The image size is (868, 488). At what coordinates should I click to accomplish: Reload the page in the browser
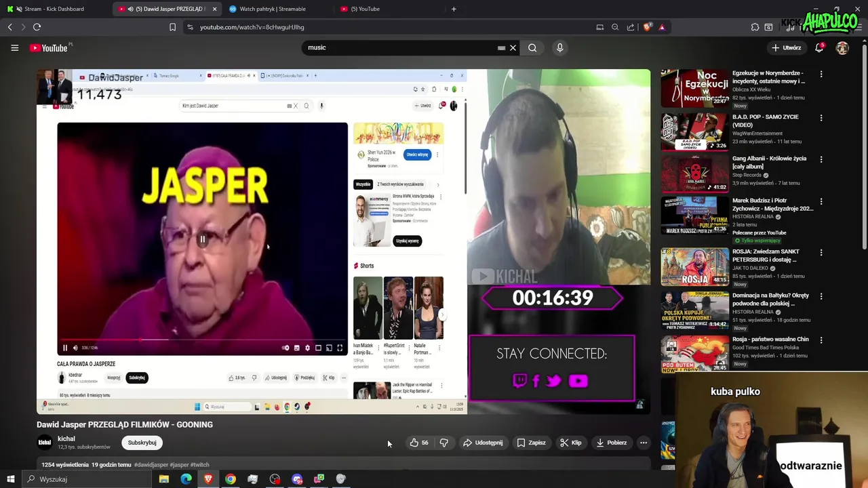tap(37, 27)
